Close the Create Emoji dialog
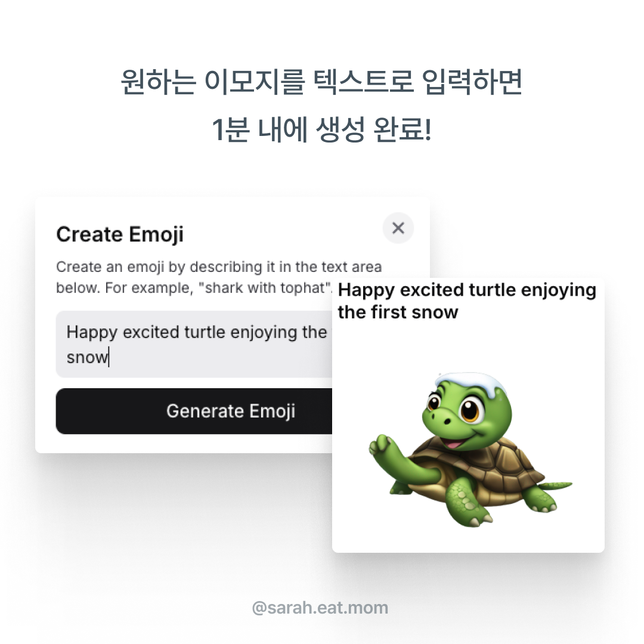 pos(398,228)
